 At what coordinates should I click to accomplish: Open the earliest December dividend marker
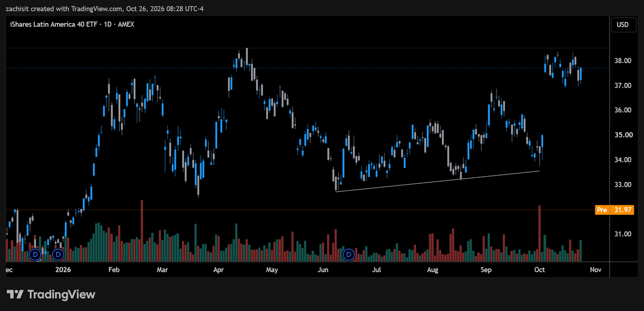point(35,254)
